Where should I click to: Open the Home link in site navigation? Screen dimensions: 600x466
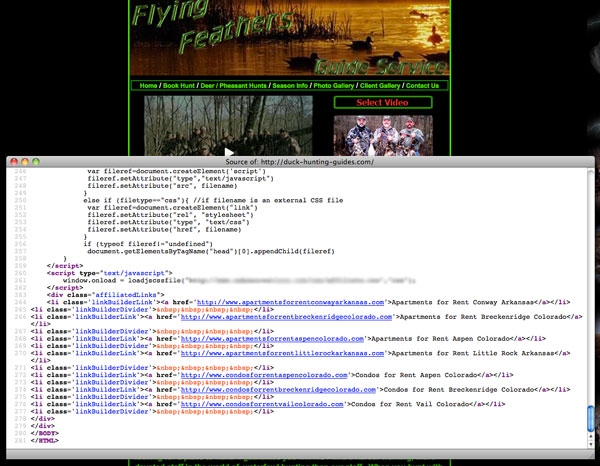coord(148,86)
